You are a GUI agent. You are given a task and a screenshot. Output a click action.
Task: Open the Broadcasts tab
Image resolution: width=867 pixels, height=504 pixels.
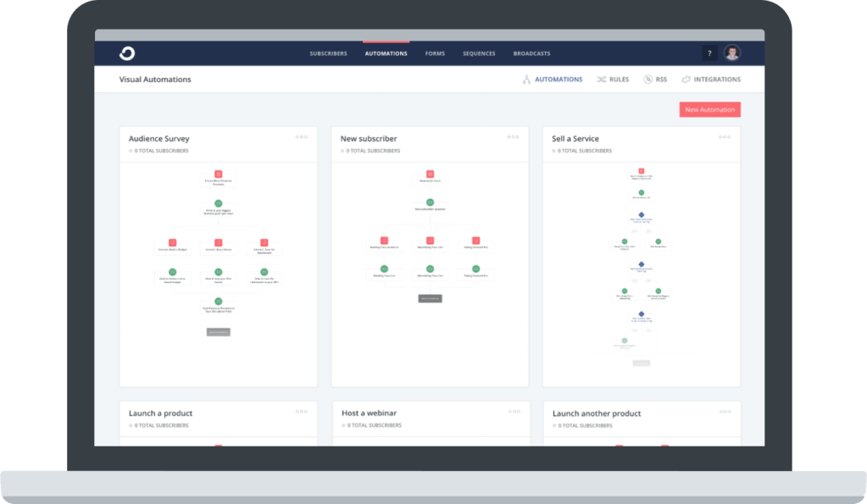tap(531, 53)
